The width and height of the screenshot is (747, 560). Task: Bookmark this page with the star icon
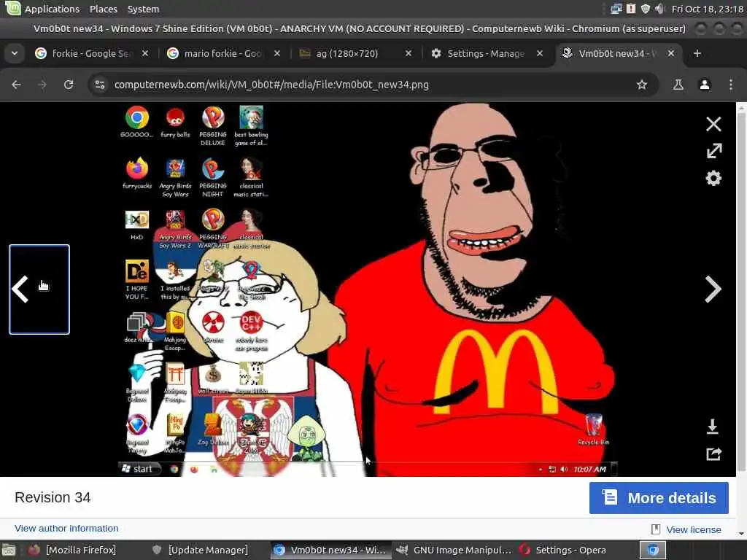(642, 85)
